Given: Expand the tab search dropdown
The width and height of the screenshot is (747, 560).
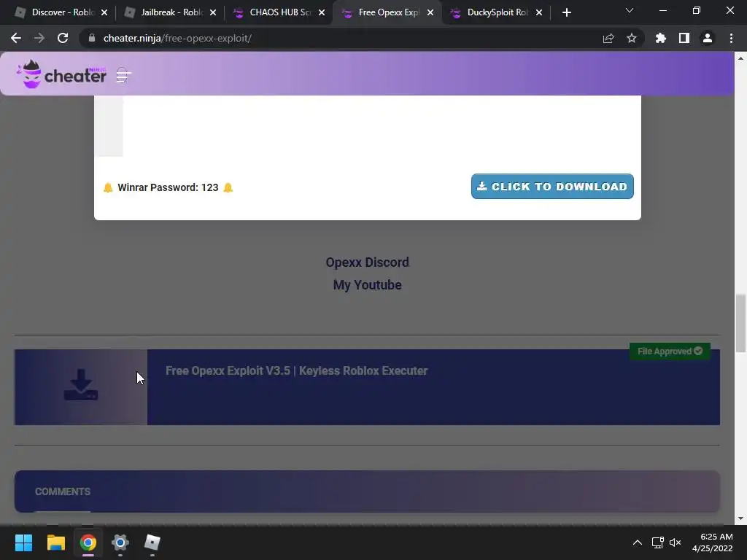Looking at the screenshot, I should pos(630,10).
